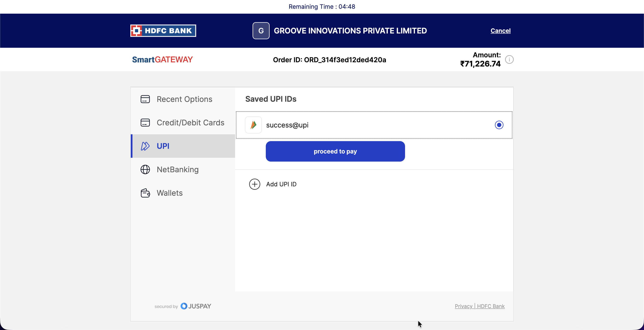Open the amount info icon
The image size is (644, 330).
509,59
